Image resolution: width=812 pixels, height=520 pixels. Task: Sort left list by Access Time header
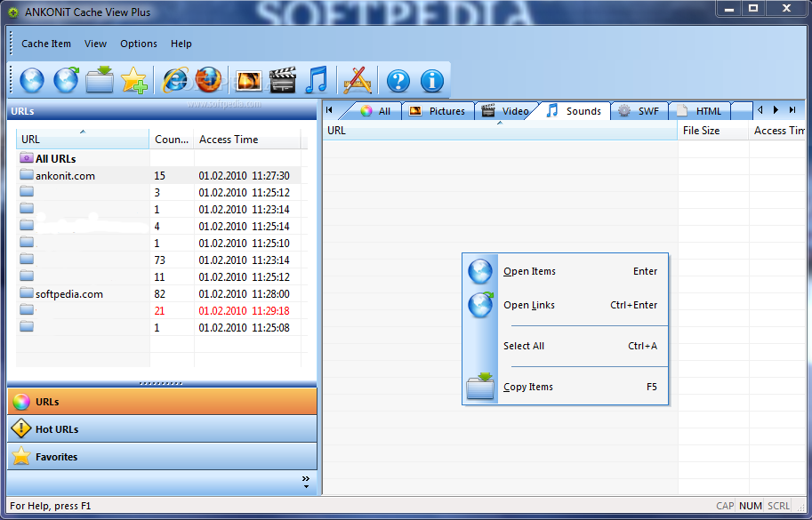[247, 140]
